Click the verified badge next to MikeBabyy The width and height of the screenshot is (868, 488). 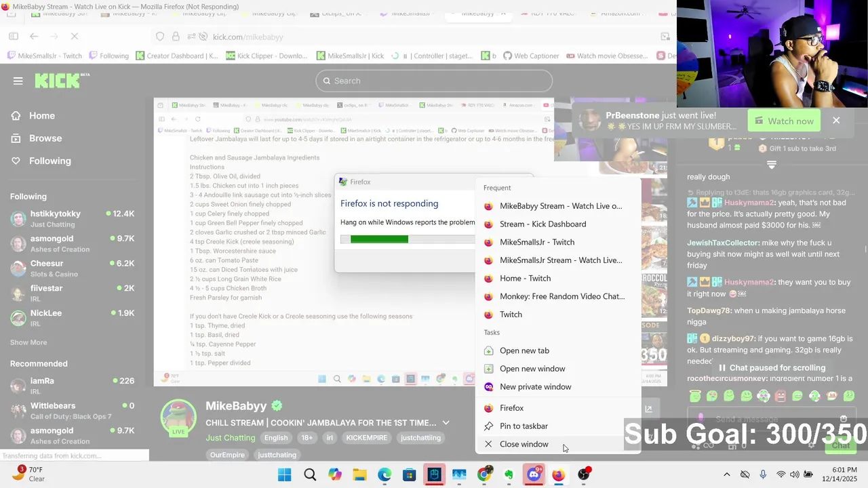[277, 406]
